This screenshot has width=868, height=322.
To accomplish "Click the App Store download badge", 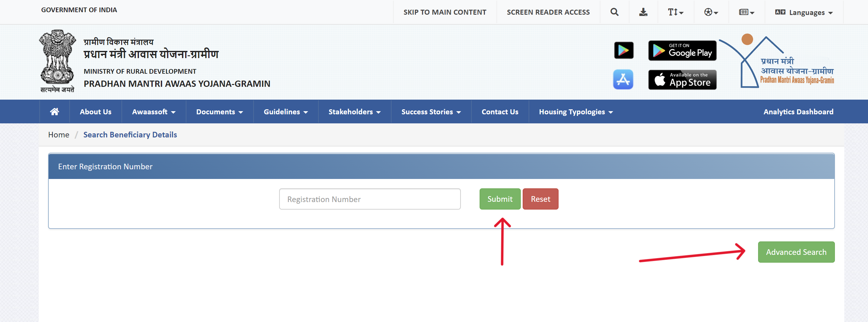I will (x=682, y=80).
